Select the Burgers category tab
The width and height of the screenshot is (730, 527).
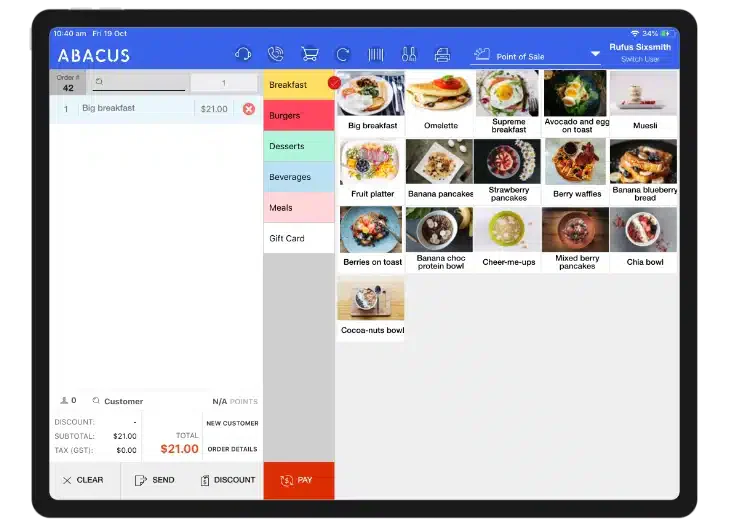click(x=299, y=115)
